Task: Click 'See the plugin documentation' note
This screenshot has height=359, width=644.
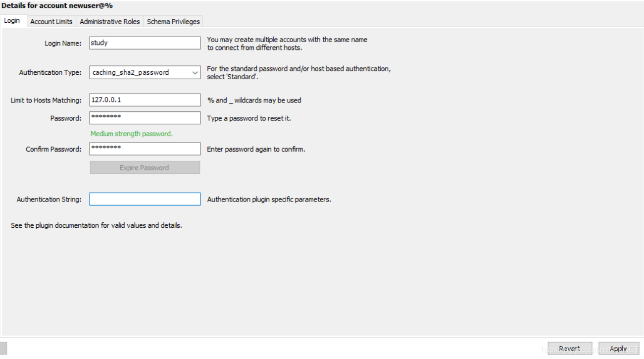Action: pos(97,225)
